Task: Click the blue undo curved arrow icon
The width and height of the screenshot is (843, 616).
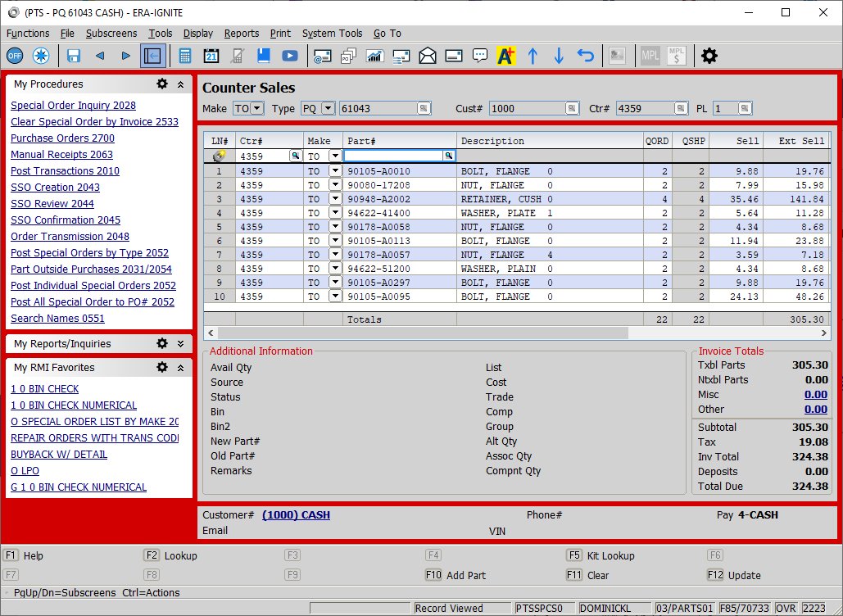Action: coord(586,56)
